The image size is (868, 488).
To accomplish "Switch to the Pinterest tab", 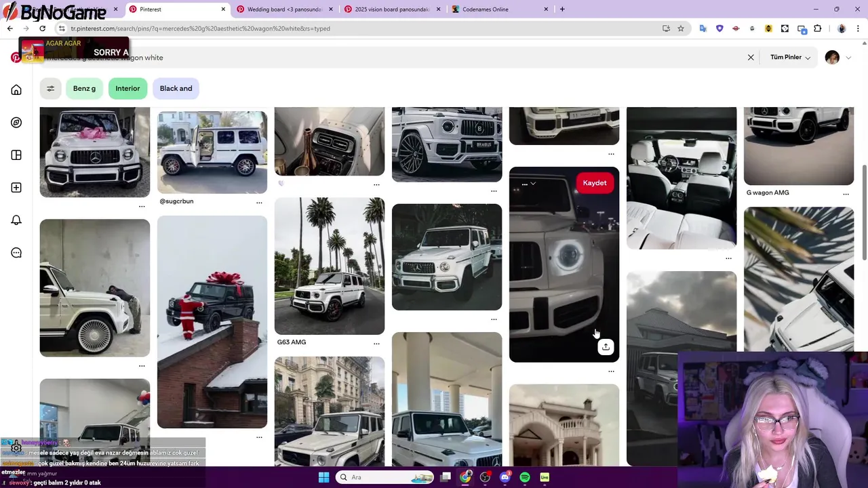I will (176, 9).
